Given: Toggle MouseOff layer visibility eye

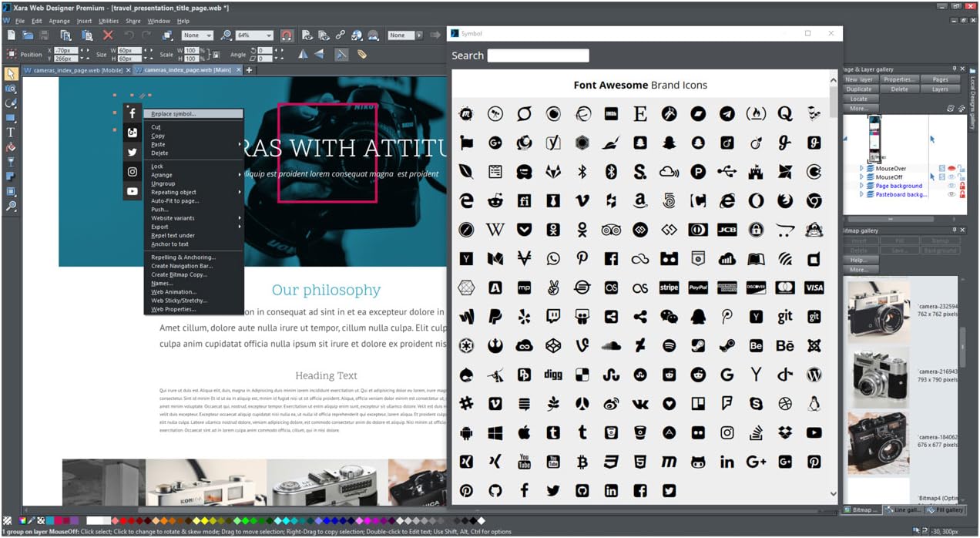Looking at the screenshot, I should pos(952,177).
